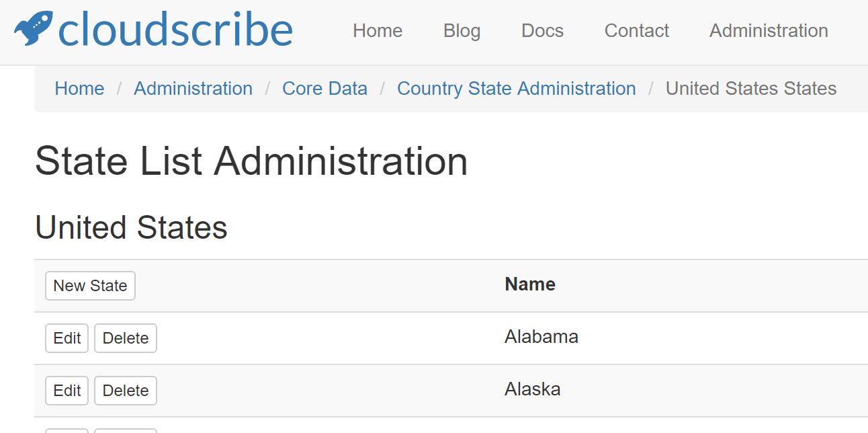
Task: Open the Contact navigation item
Action: (x=637, y=31)
